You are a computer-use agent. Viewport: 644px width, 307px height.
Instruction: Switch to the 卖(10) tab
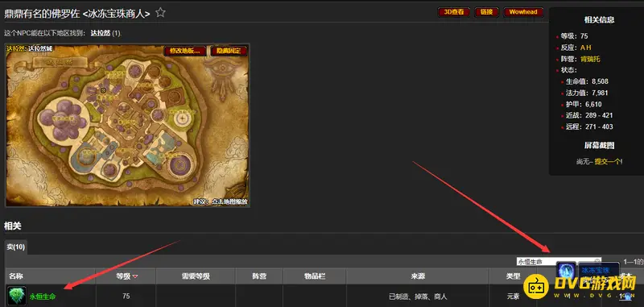(16, 247)
